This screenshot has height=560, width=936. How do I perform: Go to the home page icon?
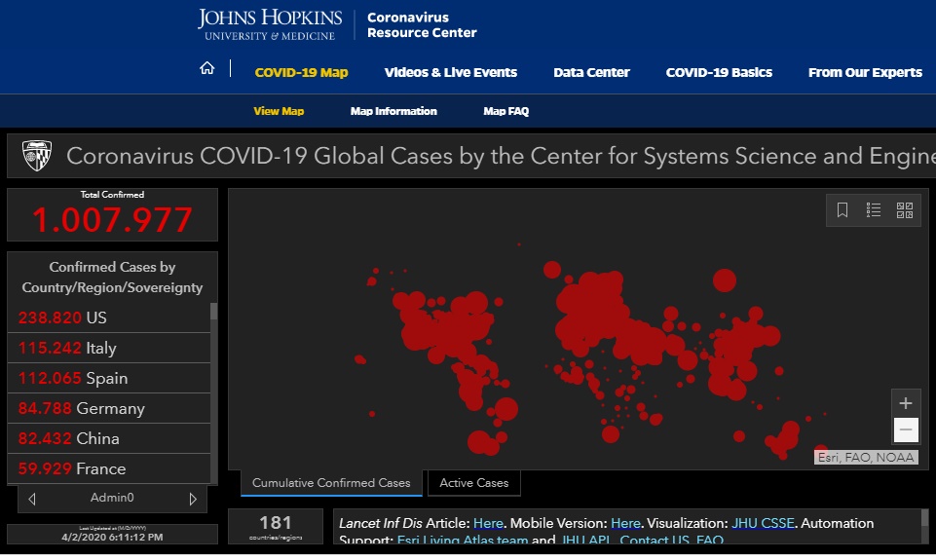pos(206,68)
